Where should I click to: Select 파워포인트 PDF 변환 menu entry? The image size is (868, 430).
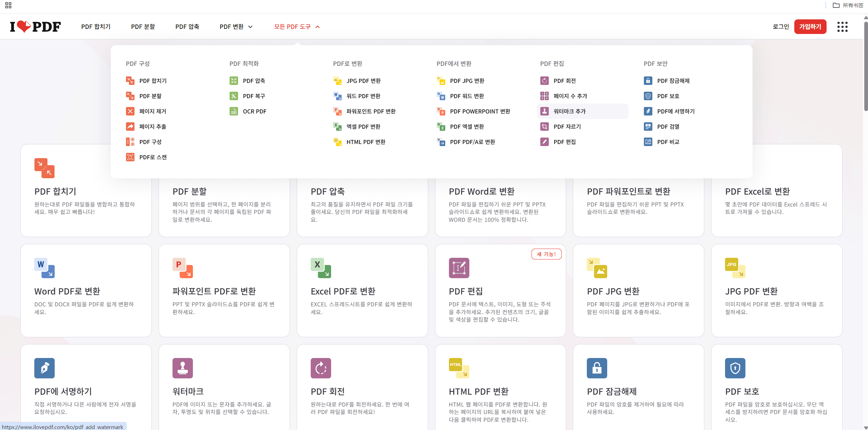pos(364,111)
